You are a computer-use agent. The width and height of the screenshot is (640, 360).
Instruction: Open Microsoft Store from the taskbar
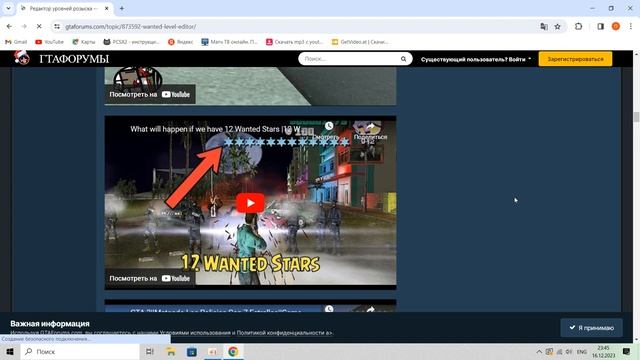(191, 351)
